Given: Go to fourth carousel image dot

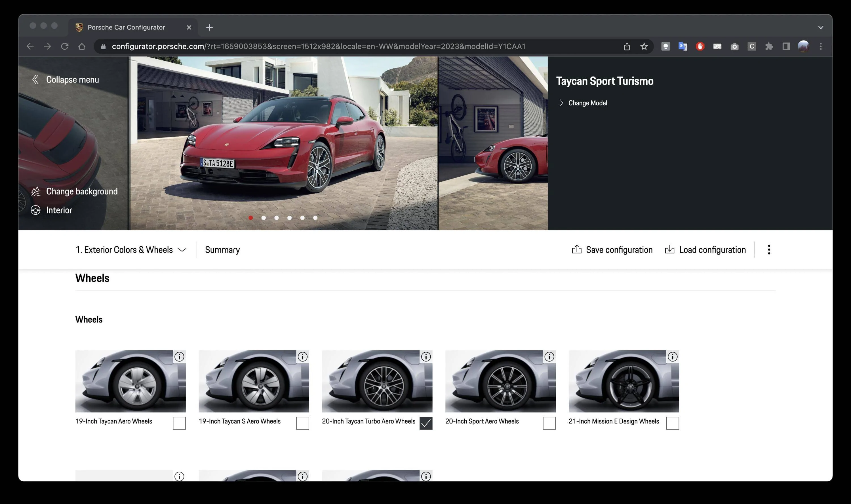Looking at the screenshot, I should tap(290, 218).
